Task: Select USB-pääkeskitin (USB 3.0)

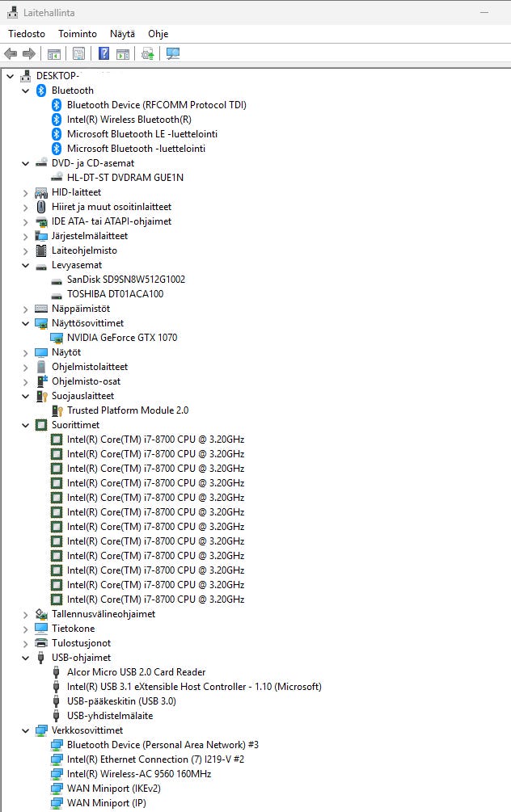Action: [x=121, y=701]
